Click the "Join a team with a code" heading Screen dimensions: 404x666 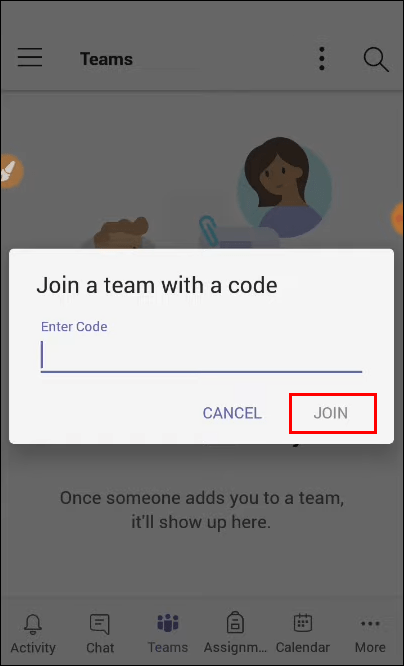tap(157, 285)
